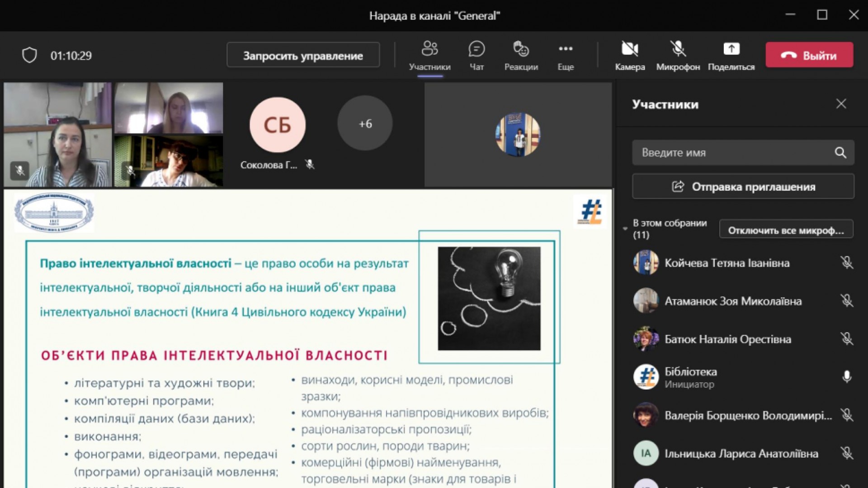868x488 pixels.
Task: Click the search magnifier in name field
Action: click(840, 153)
